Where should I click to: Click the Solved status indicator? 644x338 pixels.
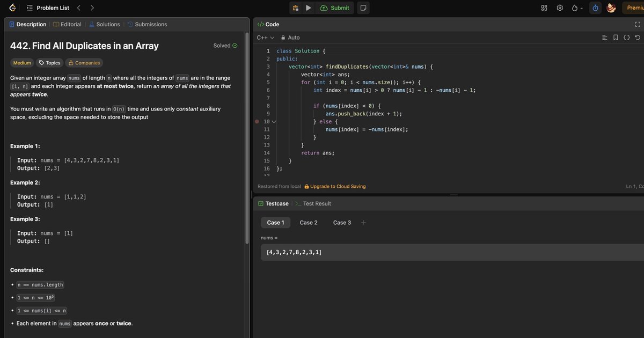click(225, 46)
